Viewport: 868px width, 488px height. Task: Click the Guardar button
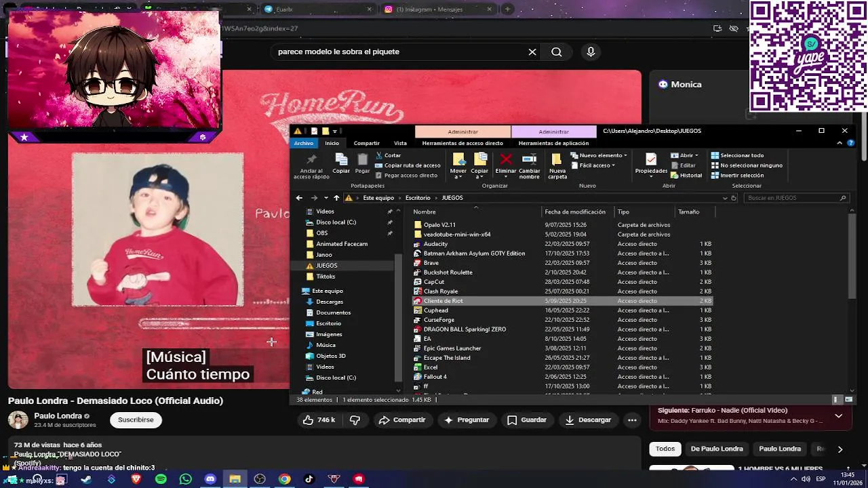pos(527,420)
